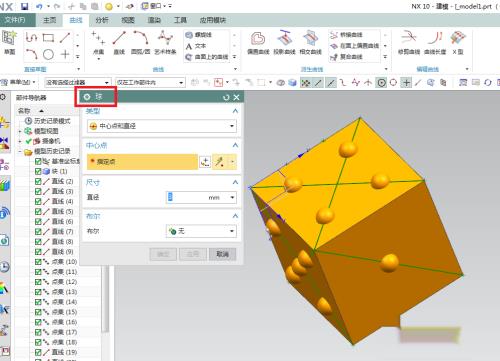Open the 曲线长度 curve length tool
This screenshot has height=361, width=500.
coord(435,43)
